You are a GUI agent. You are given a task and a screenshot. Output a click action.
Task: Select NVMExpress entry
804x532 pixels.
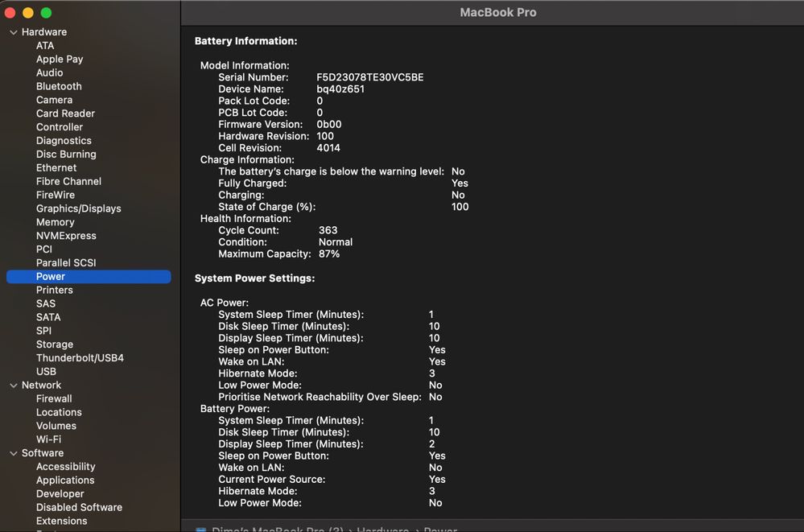[66, 236]
